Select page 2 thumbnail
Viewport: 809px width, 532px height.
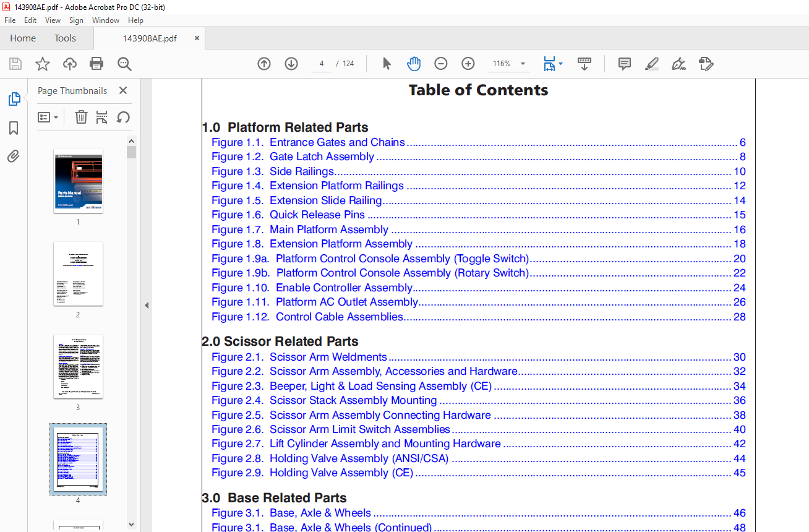(x=78, y=273)
